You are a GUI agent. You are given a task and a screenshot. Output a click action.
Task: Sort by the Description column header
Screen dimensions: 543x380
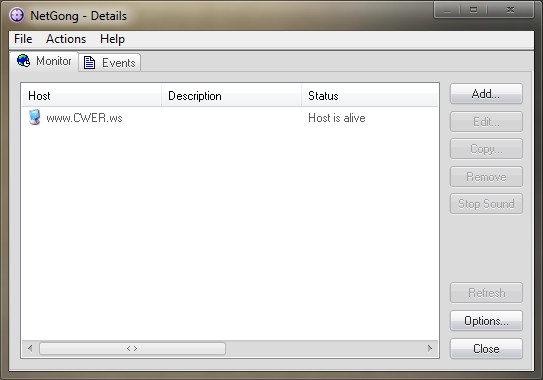231,96
